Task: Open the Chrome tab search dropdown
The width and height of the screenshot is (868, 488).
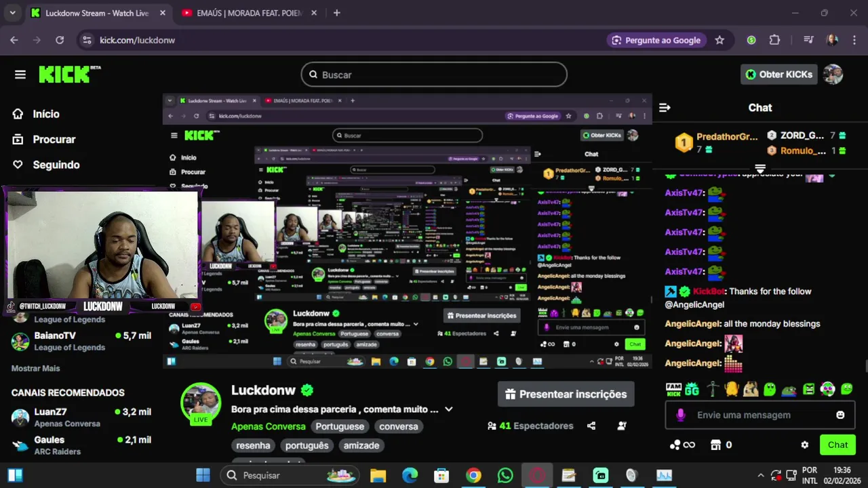Action: tap(12, 13)
